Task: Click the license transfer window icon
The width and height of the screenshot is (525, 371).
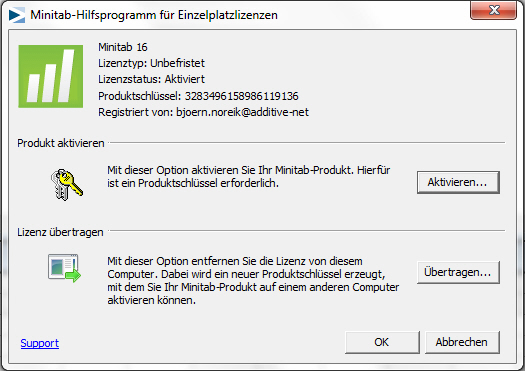Action: (64, 268)
